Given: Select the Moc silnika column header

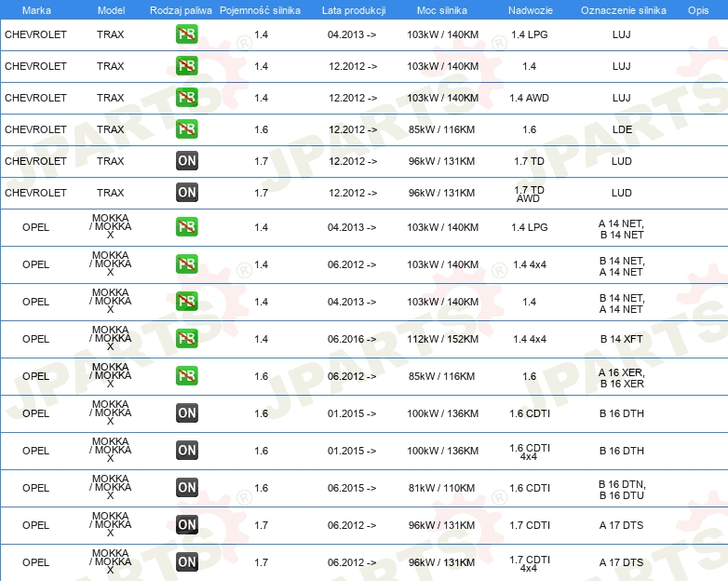Looking at the screenshot, I should (442, 10).
